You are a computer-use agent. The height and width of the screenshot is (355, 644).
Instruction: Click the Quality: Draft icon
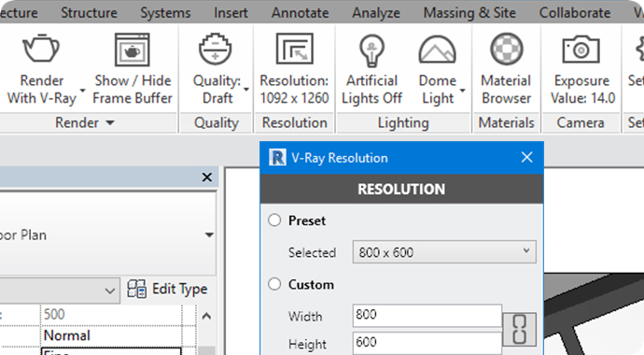point(216,49)
